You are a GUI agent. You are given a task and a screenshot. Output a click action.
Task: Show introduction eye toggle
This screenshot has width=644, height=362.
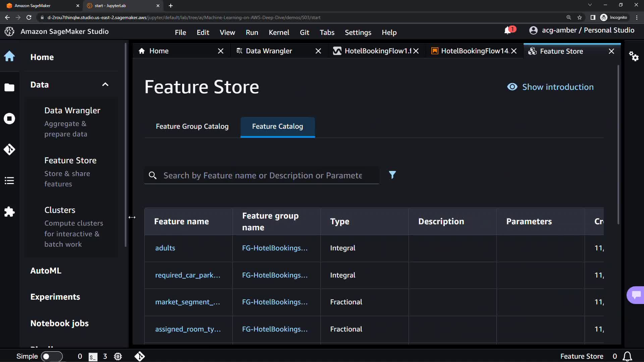click(x=550, y=87)
